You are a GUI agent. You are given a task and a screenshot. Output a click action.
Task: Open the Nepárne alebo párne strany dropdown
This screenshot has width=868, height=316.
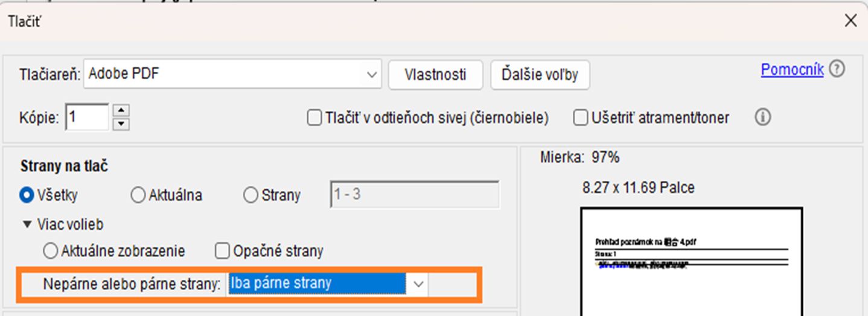(x=419, y=283)
